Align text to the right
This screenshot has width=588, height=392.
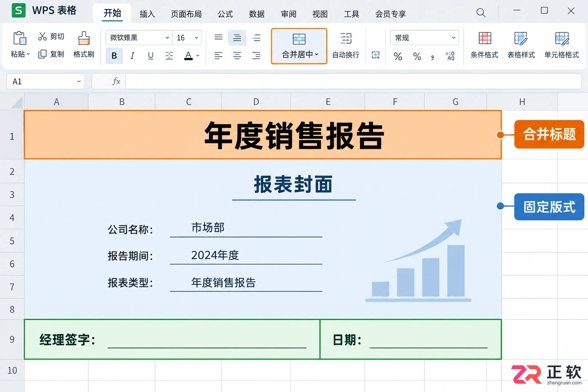coord(256,56)
